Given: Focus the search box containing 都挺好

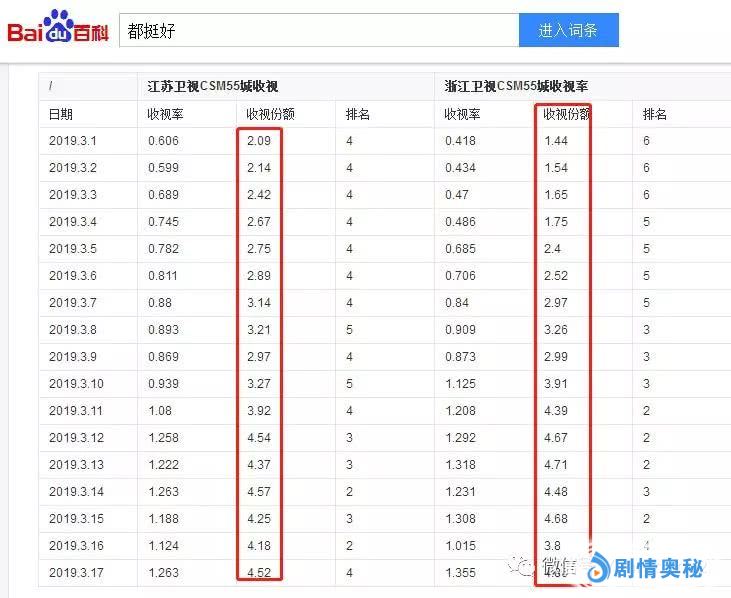Looking at the screenshot, I should tap(318, 30).
